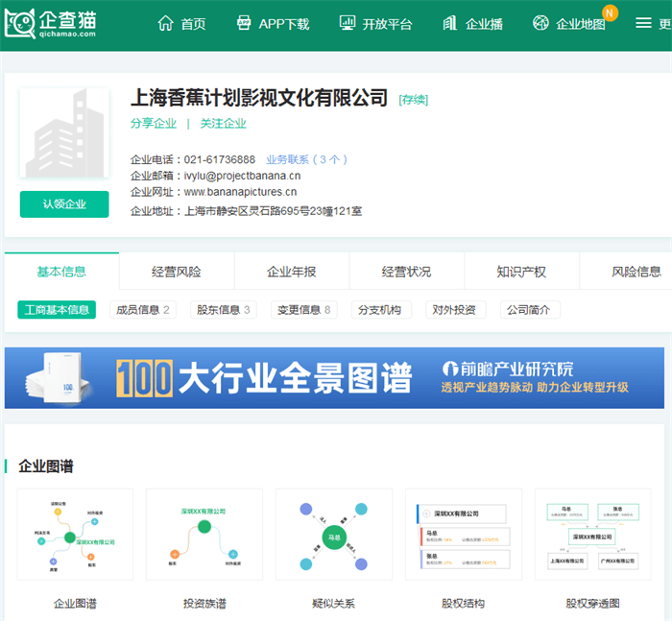Open the 股权结构 diagram thumbnail
The width and height of the screenshot is (672, 621).
464,535
